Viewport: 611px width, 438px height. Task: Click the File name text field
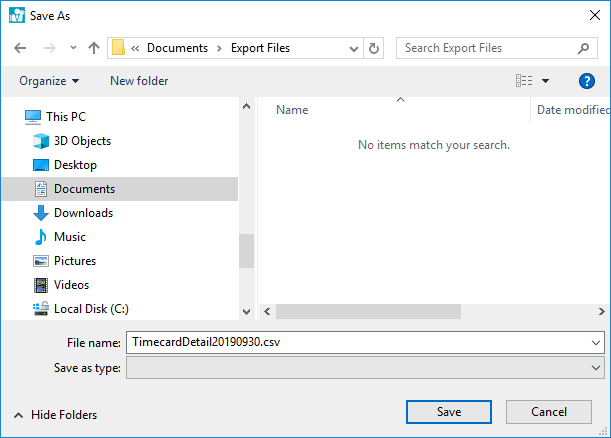(355, 342)
